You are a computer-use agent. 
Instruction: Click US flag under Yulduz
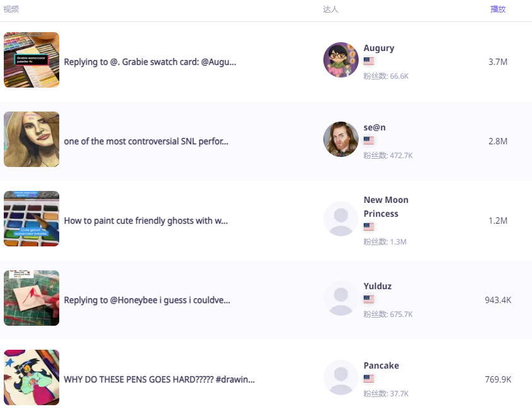[x=369, y=299]
